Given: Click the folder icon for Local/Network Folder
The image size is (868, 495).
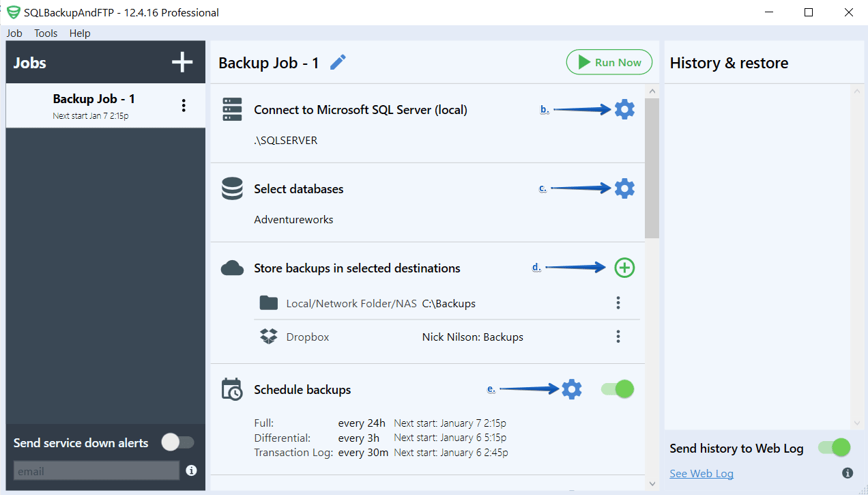Looking at the screenshot, I should click(x=269, y=303).
